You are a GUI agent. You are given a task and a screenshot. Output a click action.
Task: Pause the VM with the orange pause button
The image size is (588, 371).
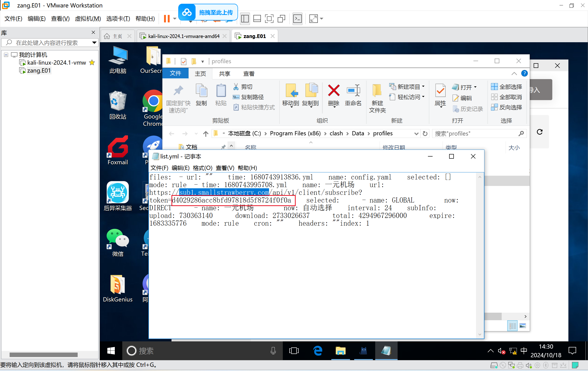(x=167, y=19)
